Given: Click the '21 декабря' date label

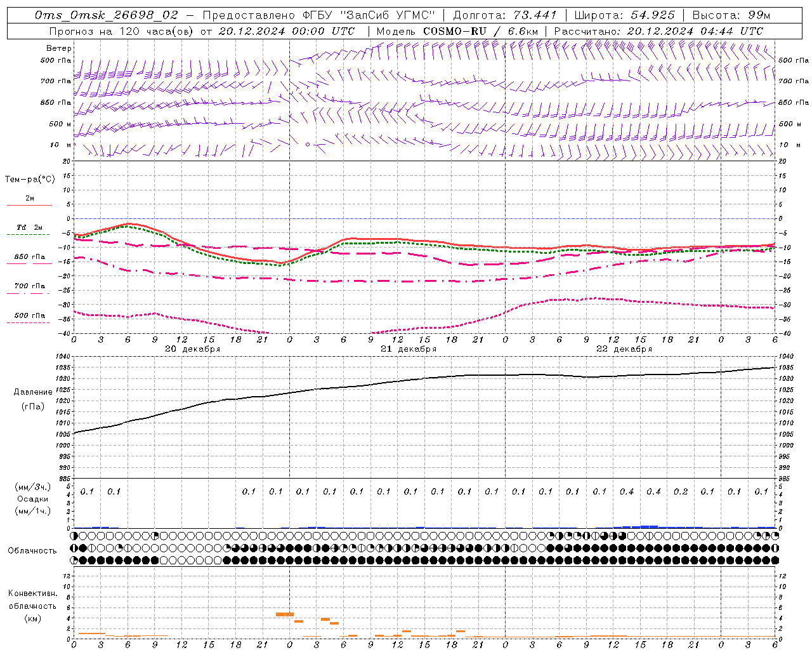Looking at the screenshot, I should [x=409, y=349].
